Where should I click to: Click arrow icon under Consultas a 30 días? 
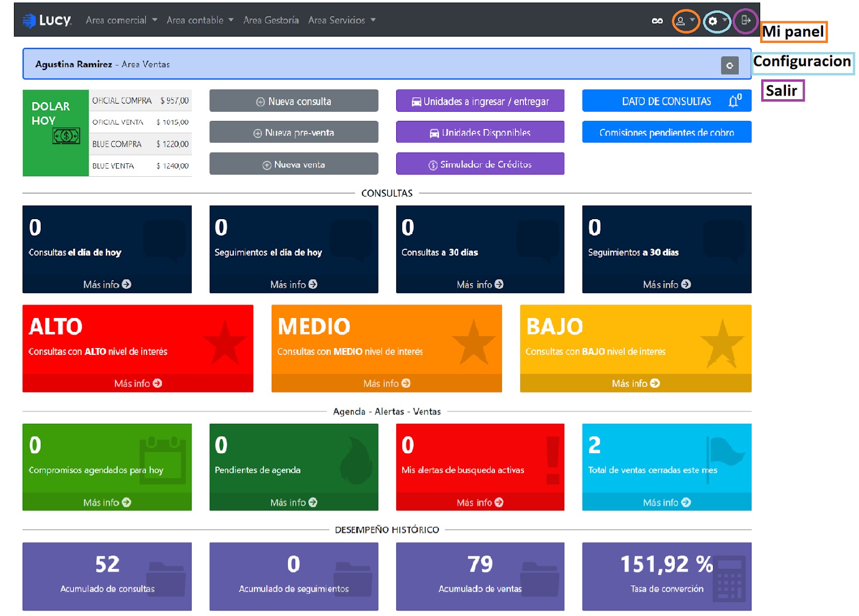[499, 284]
